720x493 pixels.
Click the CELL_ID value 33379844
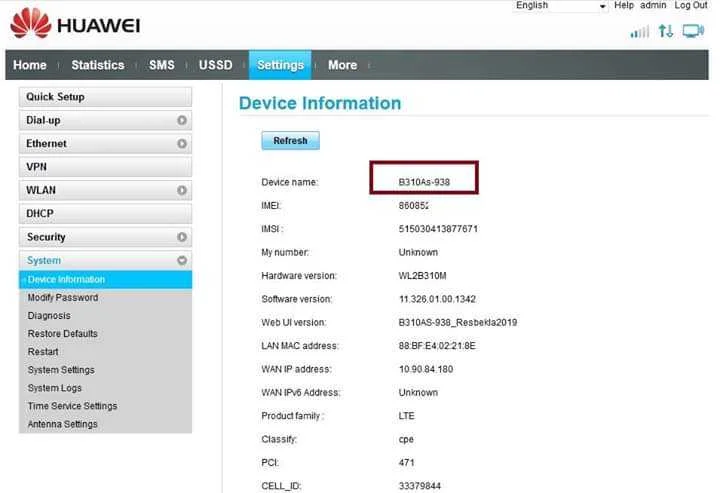[x=420, y=486]
